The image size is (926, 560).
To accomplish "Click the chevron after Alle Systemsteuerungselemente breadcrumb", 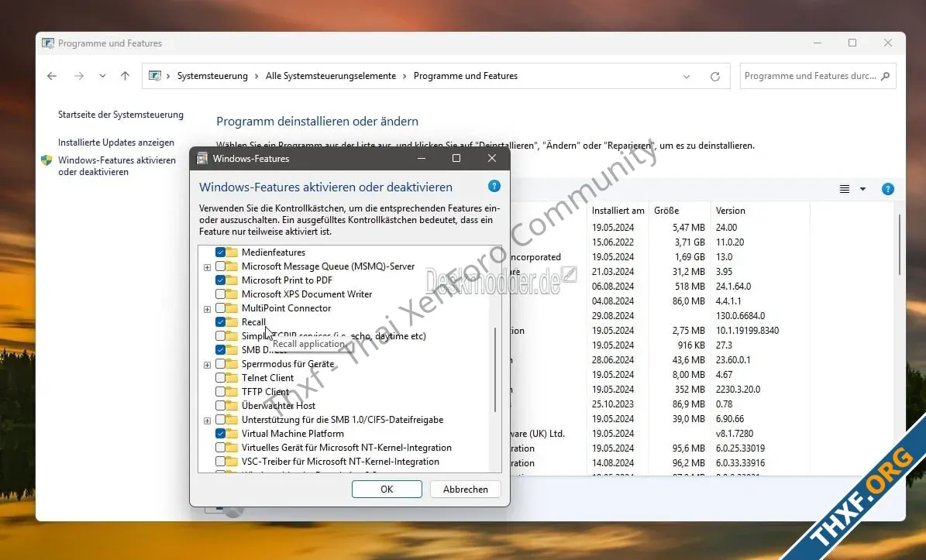I will coord(404,76).
